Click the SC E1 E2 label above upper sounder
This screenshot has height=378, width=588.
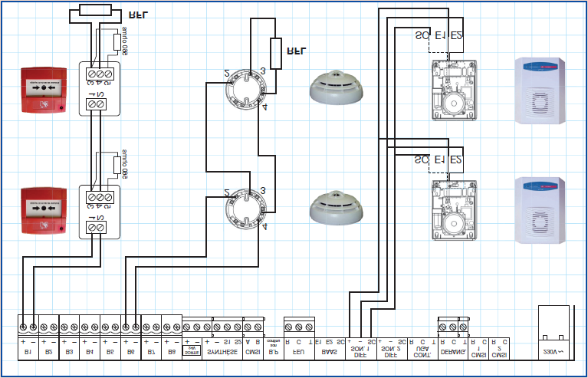click(x=439, y=36)
